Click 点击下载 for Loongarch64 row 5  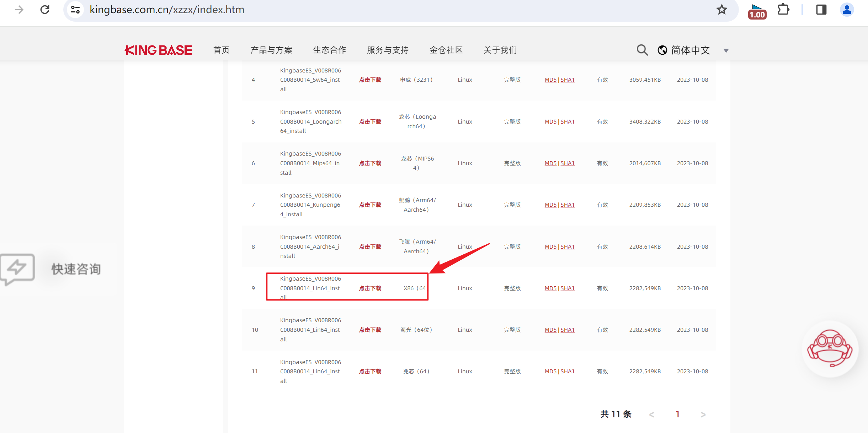click(370, 121)
